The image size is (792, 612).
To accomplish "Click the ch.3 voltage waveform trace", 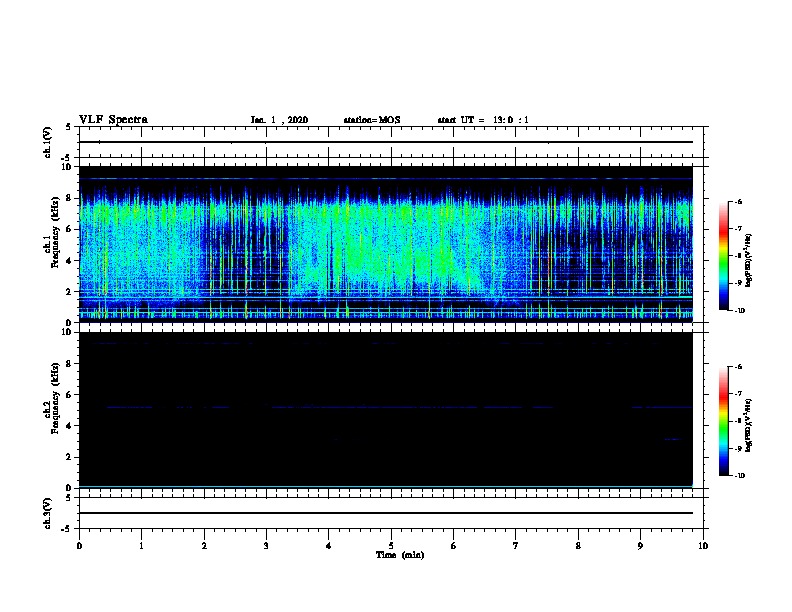I will tap(386, 513).
